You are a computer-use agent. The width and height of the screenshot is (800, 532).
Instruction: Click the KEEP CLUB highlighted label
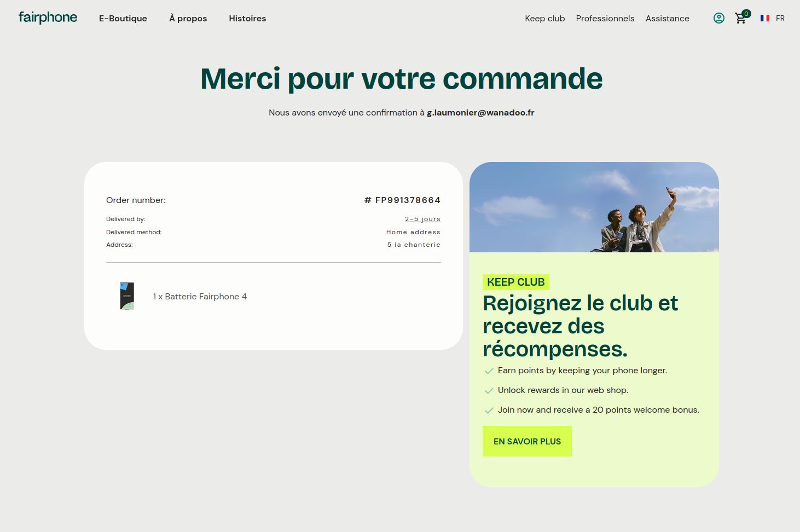tap(515, 282)
